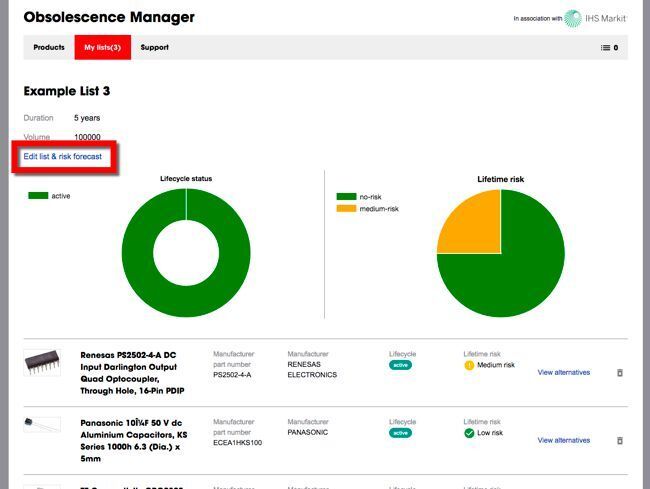
Task: Click the 5 years duration value
Action: click(x=87, y=118)
